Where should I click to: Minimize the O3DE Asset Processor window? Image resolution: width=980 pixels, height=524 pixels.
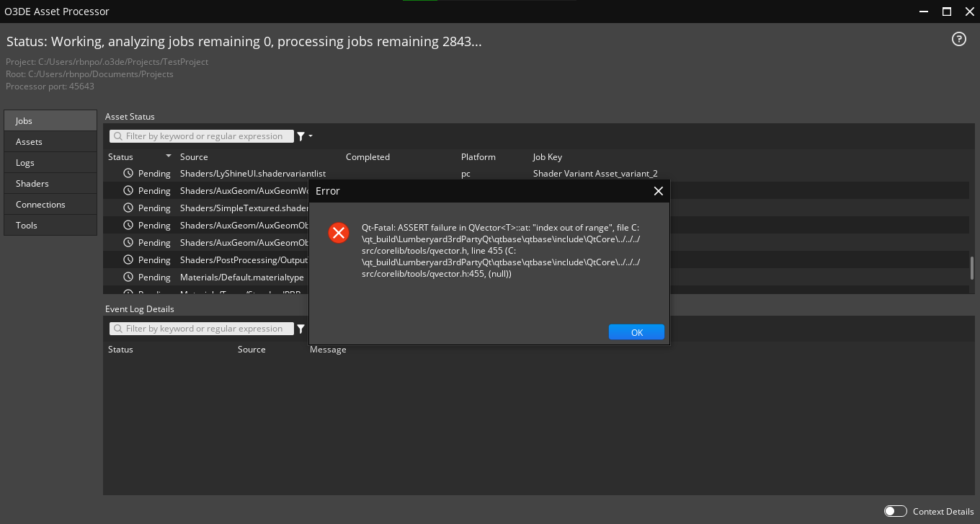click(x=925, y=11)
